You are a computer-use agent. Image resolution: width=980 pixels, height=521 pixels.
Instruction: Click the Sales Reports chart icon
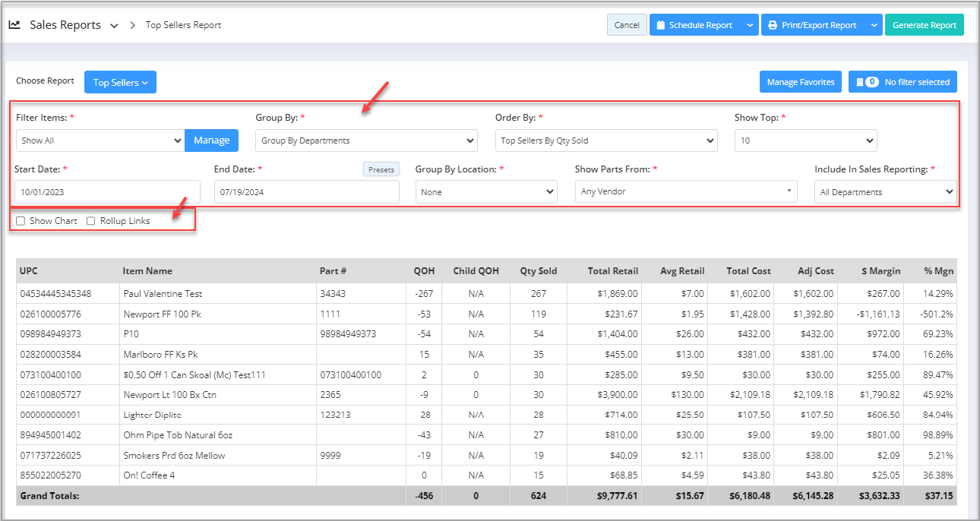14,25
